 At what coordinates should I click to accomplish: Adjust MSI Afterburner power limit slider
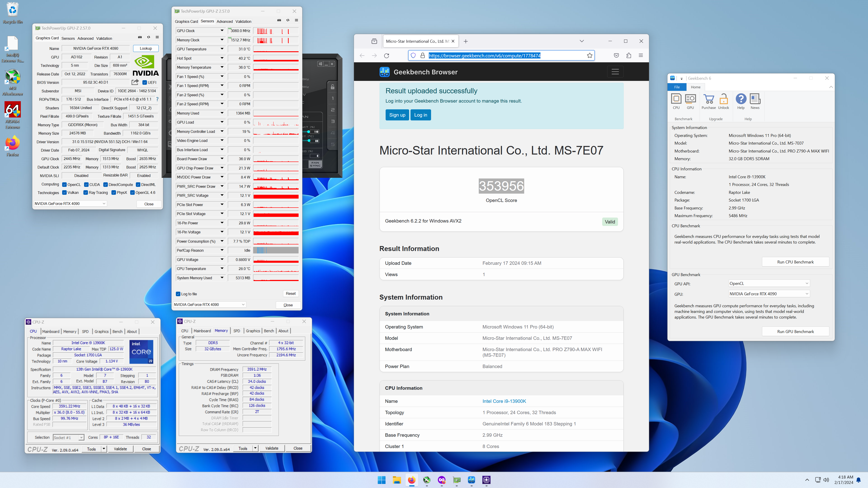[309, 132]
